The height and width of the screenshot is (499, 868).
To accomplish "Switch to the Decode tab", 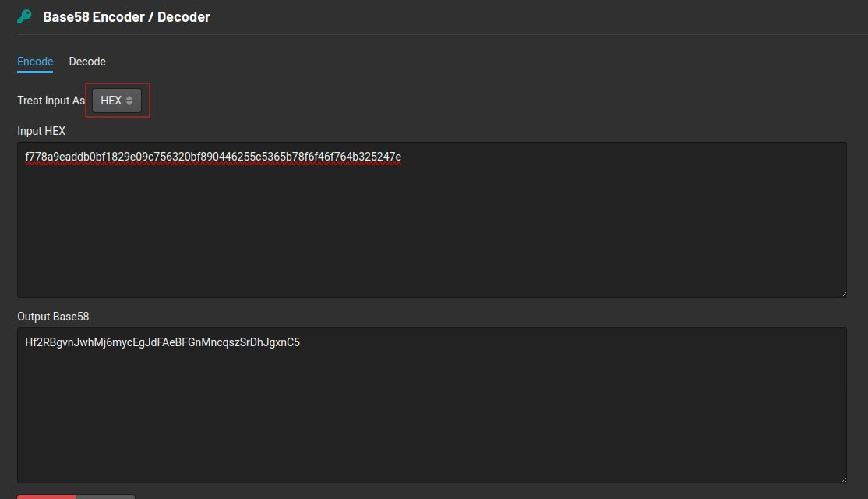I will coord(86,61).
